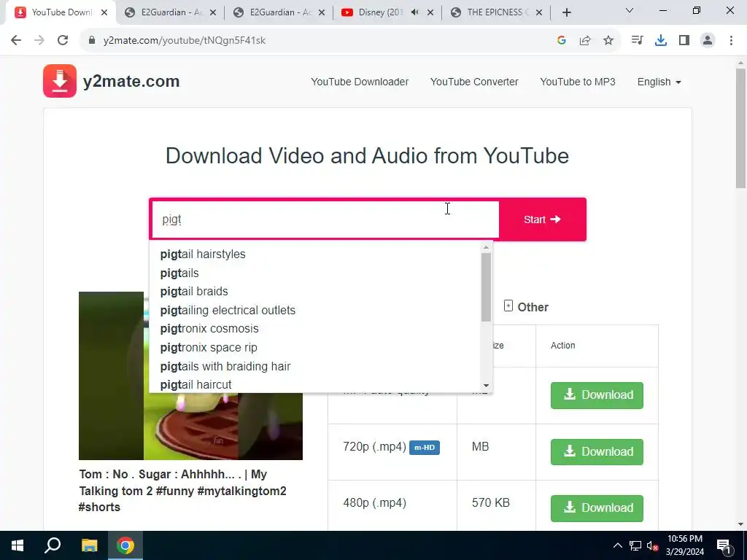747x560 pixels.
Task: Click the page vertical scrollbar thumb
Action: point(740,128)
